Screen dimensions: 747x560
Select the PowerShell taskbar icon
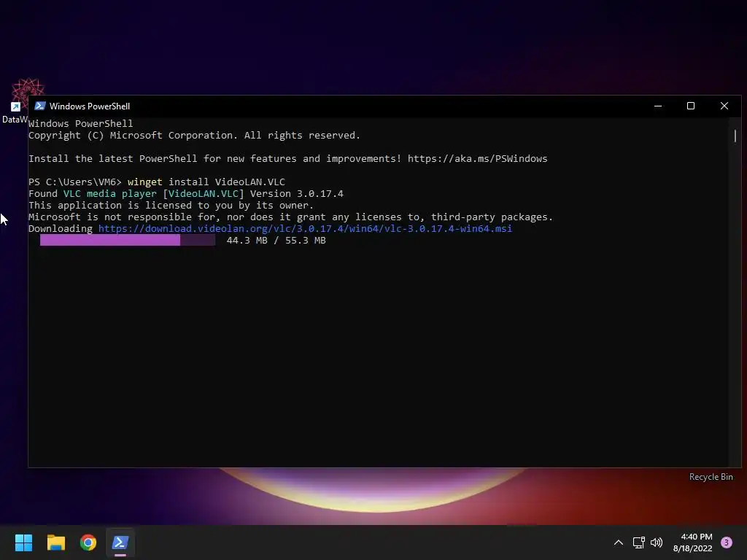120,542
